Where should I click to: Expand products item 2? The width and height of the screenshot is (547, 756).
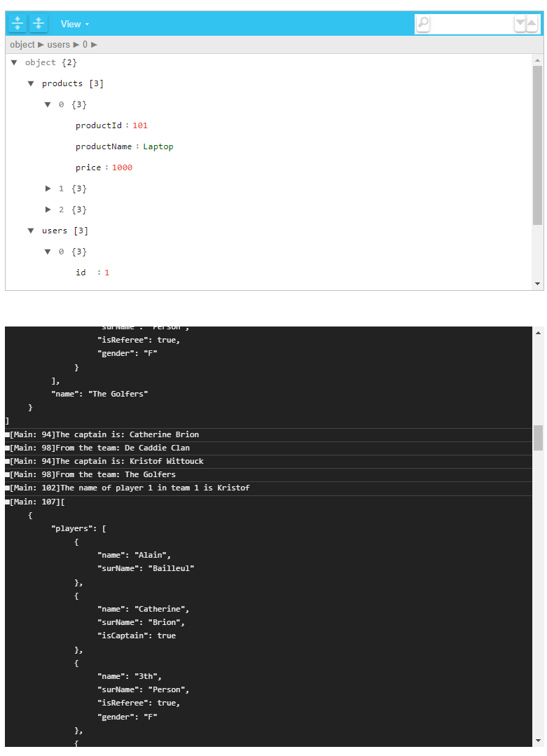click(48, 209)
